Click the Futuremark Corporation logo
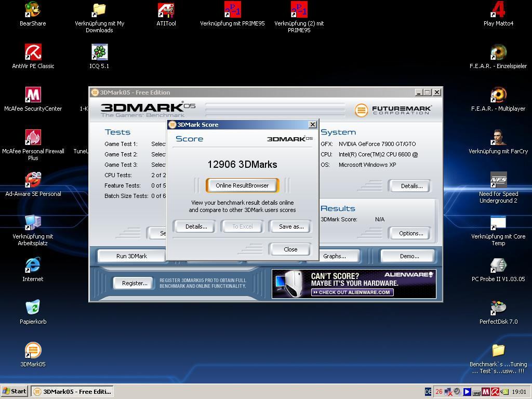Image resolution: width=532 pixels, height=399 pixels. click(x=393, y=110)
